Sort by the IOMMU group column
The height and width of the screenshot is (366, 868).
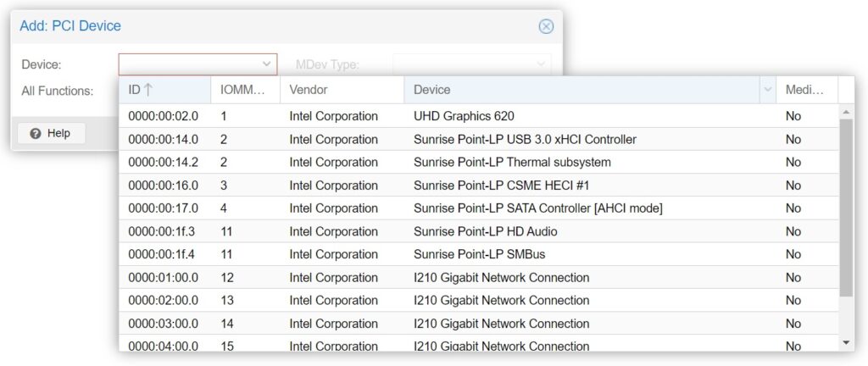pyautogui.click(x=245, y=90)
